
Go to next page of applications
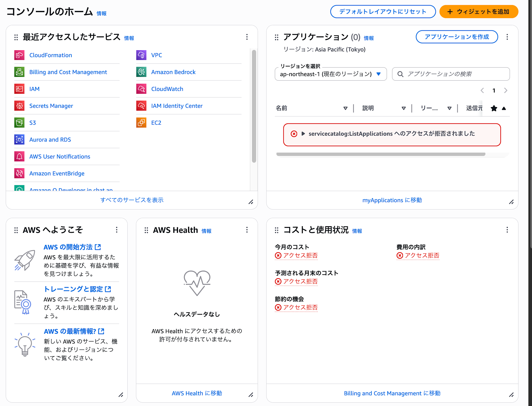506,90
